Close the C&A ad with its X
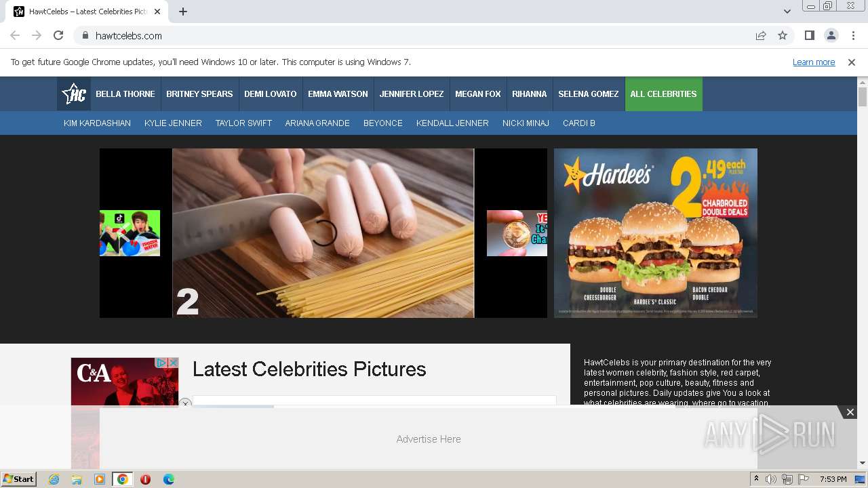Screen dimensions: 868x488 point(173,363)
